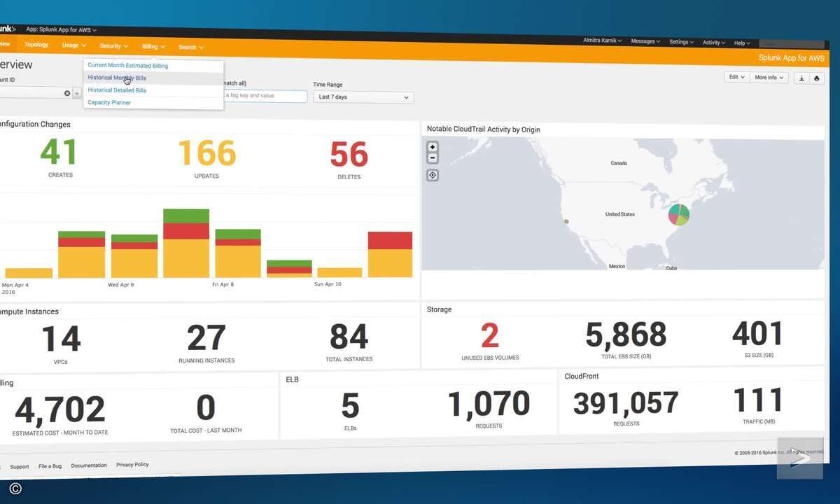This screenshot has height=504, width=840.
Task: Click the 166 Updates value
Action: tap(206, 153)
